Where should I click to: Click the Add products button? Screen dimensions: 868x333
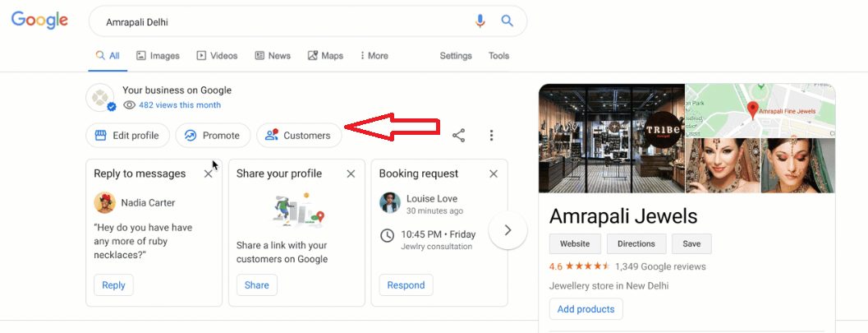(586, 309)
